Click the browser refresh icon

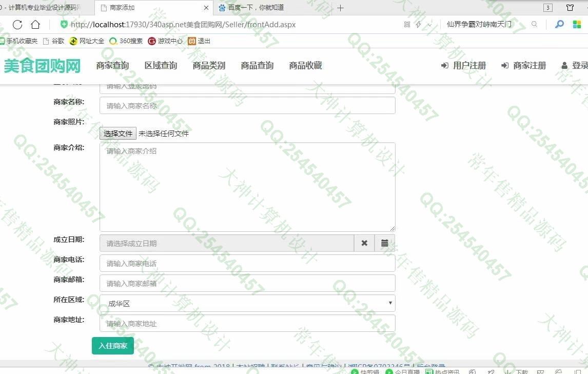pyautogui.click(x=17, y=25)
